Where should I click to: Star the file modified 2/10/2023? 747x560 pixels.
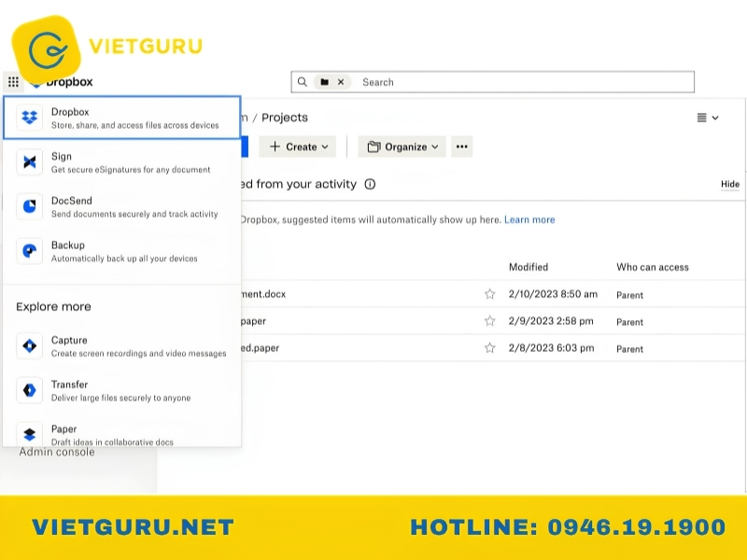pos(489,294)
